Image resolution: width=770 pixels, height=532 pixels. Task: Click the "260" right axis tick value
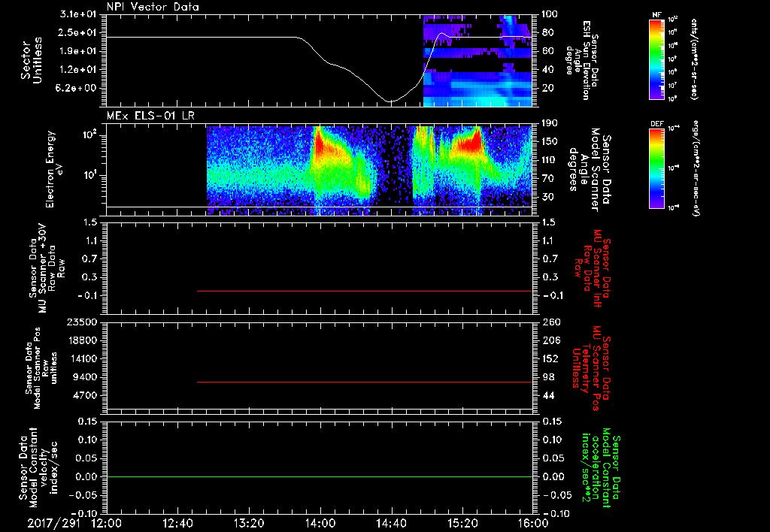[x=551, y=322]
